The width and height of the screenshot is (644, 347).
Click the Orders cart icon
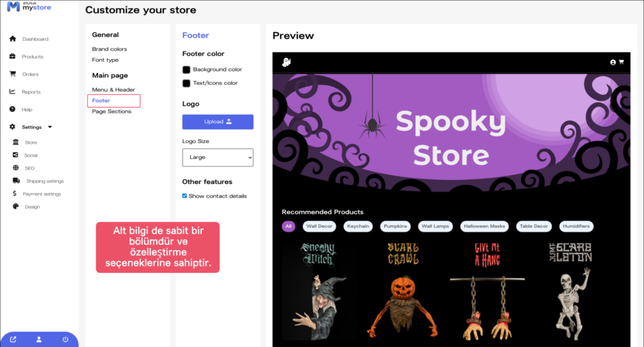(x=13, y=74)
